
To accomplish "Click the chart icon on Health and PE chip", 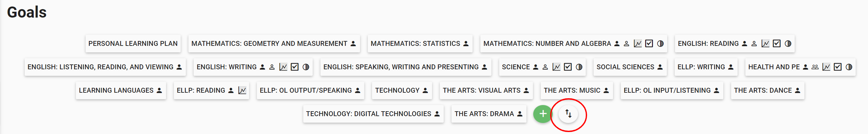I will 826,67.
